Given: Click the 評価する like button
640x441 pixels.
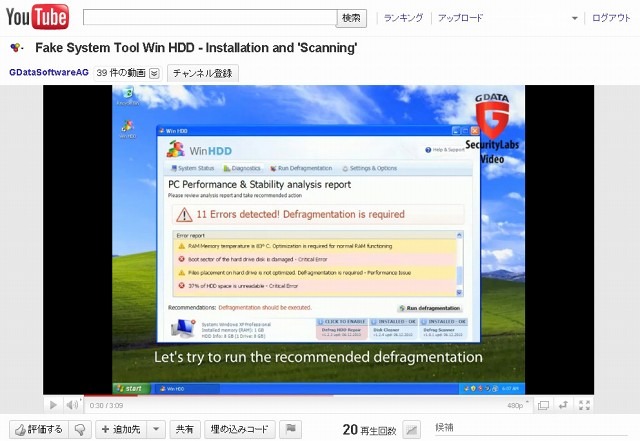Looking at the screenshot, I should [39, 430].
